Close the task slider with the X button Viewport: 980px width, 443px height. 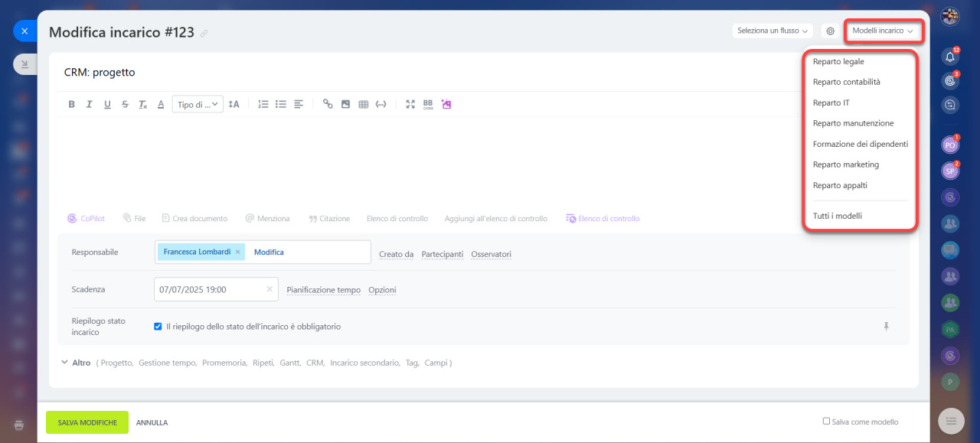[x=24, y=31]
